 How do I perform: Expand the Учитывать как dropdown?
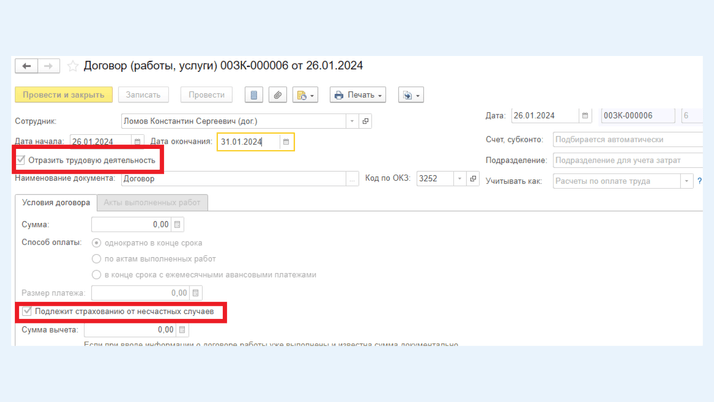687,181
